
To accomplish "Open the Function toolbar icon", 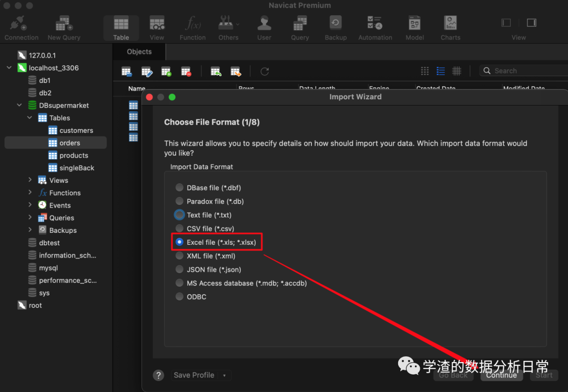I will [x=192, y=28].
